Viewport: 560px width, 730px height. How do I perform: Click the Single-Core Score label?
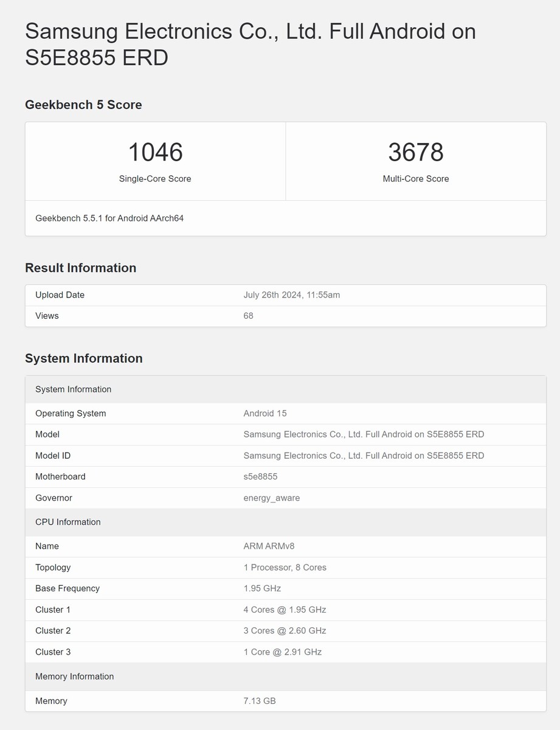pyautogui.click(x=155, y=179)
